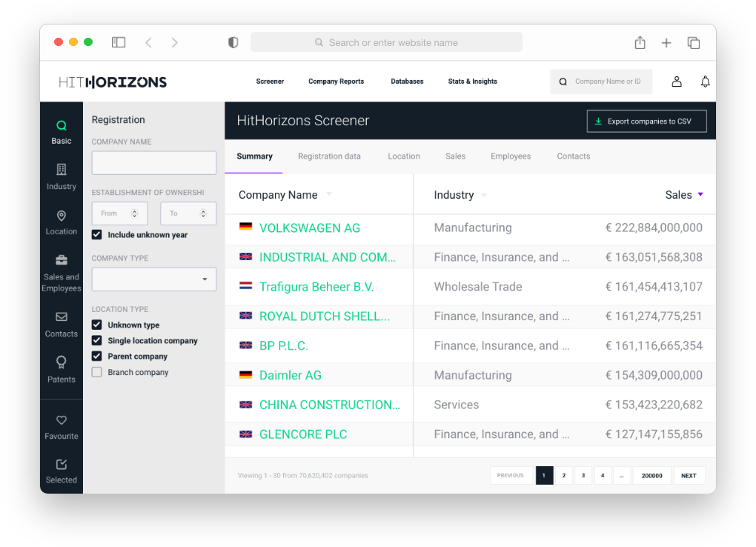Switch to Registration data tab
Screen dimensions: 756x547
tap(329, 156)
